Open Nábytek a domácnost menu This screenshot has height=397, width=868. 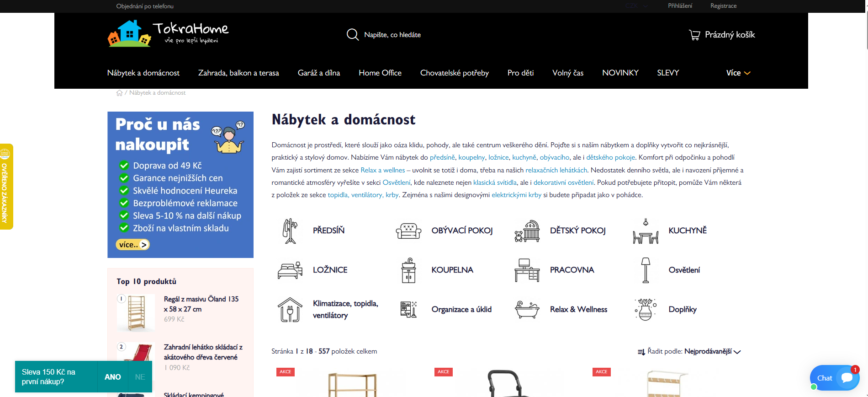click(x=143, y=73)
